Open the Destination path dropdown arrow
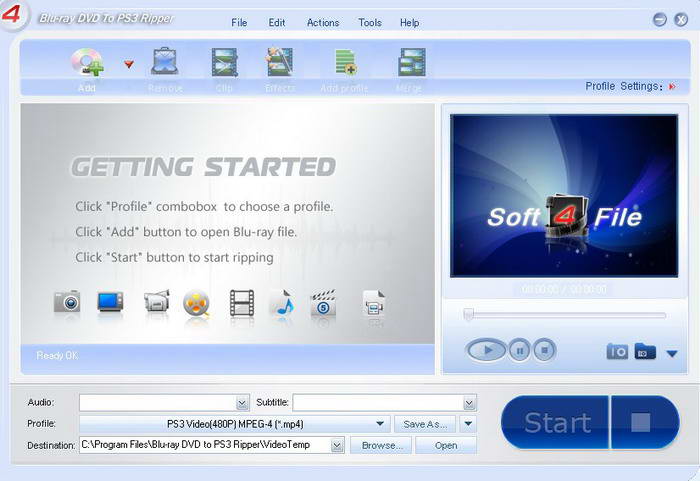 (338, 445)
